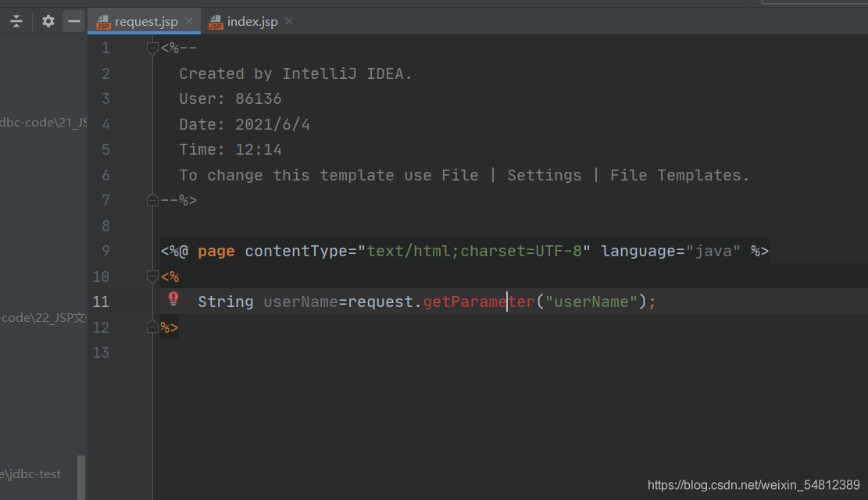Click the hide-panel minus icon in toolbar

74,21
